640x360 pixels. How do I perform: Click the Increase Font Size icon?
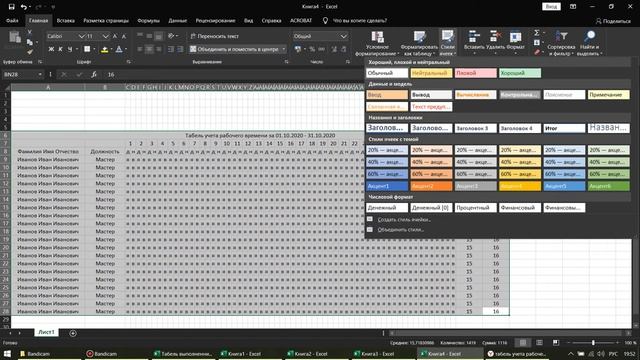pyautogui.click(x=115, y=36)
